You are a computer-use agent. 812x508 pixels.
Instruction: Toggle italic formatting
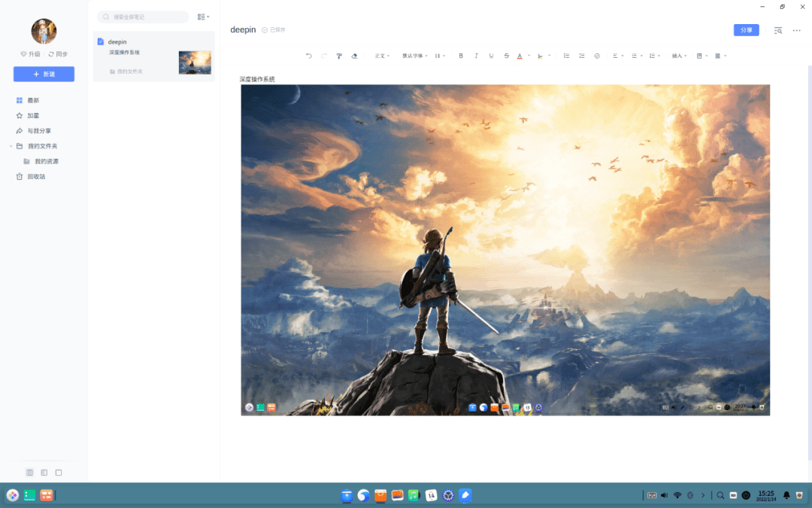476,56
